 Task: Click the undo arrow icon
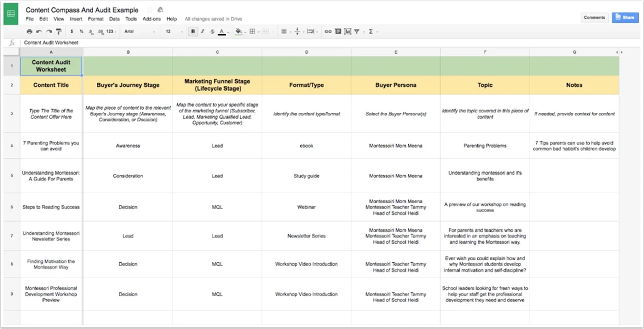(39, 32)
